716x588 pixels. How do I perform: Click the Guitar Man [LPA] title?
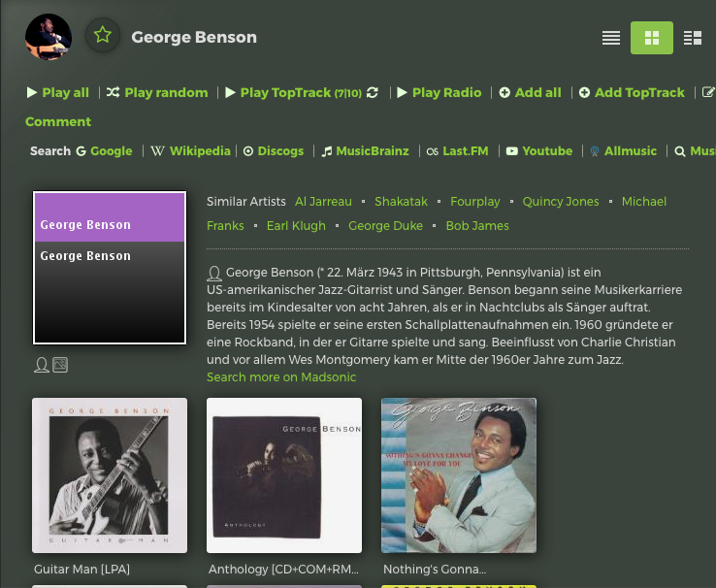[81, 570]
